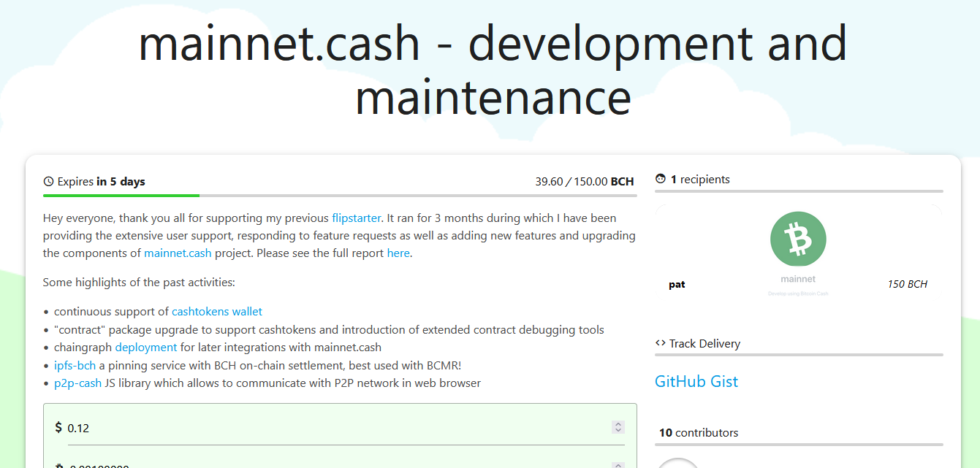Image resolution: width=980 pixels, height=468 pixels.
Task: Click the stepper arrows of the dollar amount field
Action: 618,428
